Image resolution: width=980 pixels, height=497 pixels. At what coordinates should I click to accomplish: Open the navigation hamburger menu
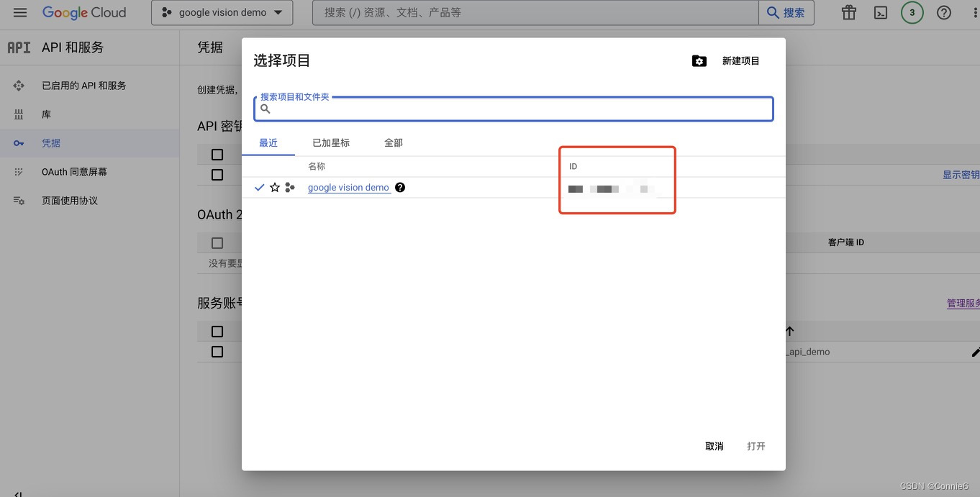[x=19, y=12]
